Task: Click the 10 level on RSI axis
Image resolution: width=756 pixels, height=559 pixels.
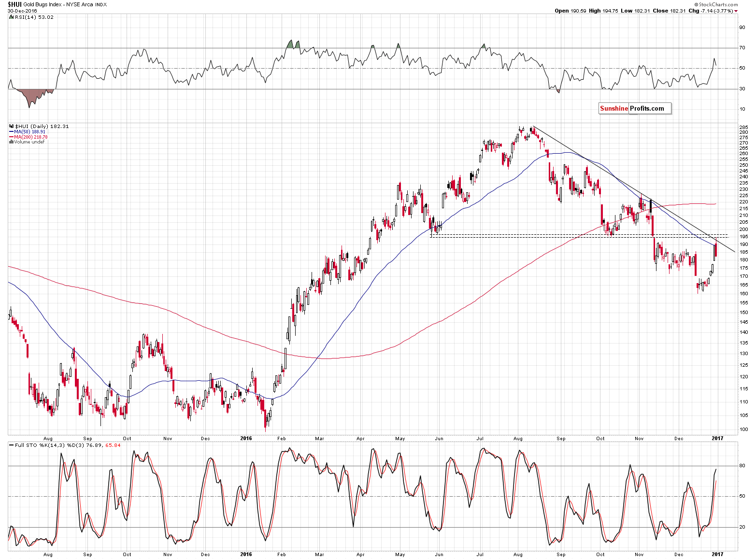Action: tap(742, 109)
